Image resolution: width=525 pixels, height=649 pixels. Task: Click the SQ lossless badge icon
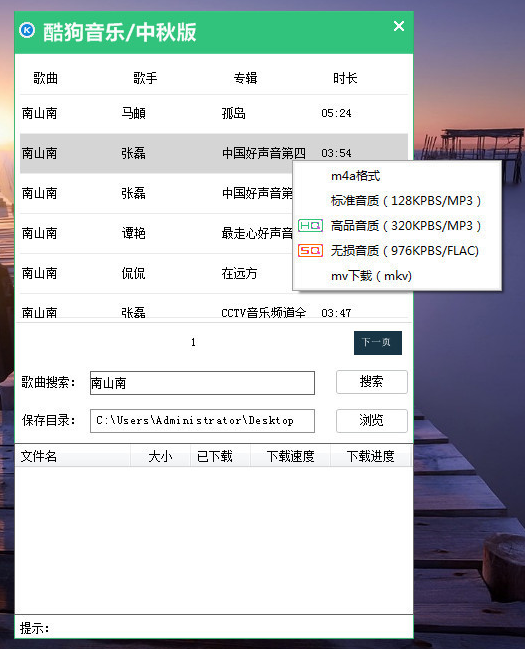coord(310,250)
